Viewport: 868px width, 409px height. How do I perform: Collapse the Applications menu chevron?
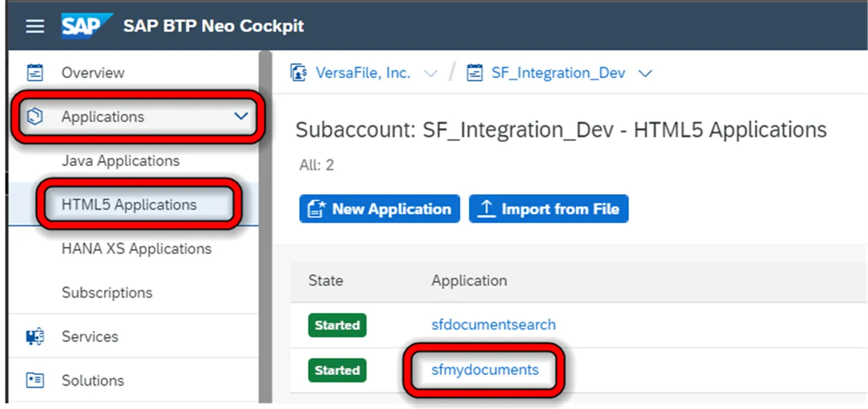[x=241, y=117]
